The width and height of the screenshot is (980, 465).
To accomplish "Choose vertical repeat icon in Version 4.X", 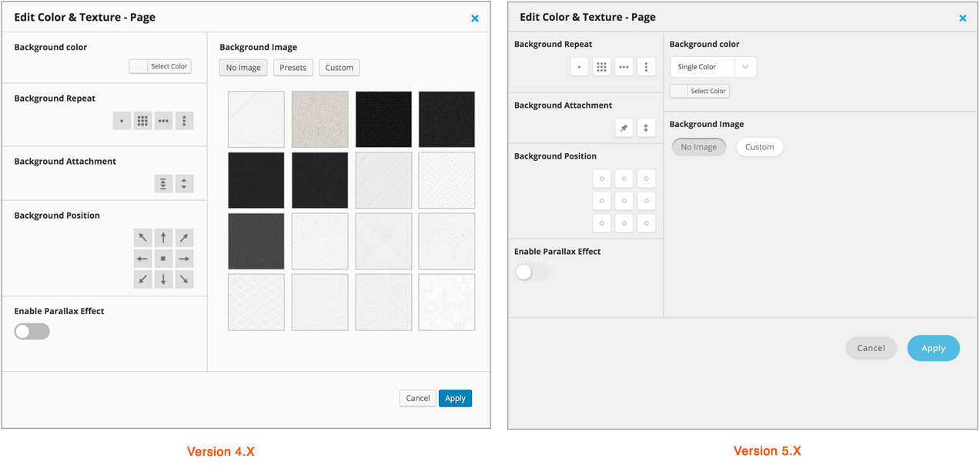I will pyautogui.click(x=184, y=121).
